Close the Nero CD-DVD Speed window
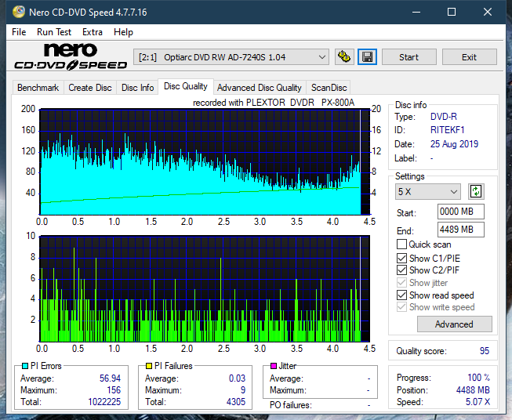The height and width of the screenshot is (420, 512). coord(488,12)
